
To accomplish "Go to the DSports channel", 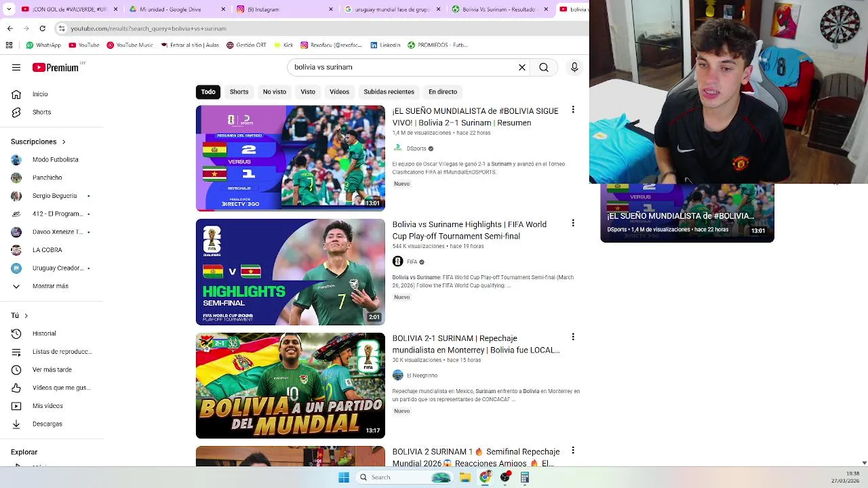I will (x=416, y=148).
